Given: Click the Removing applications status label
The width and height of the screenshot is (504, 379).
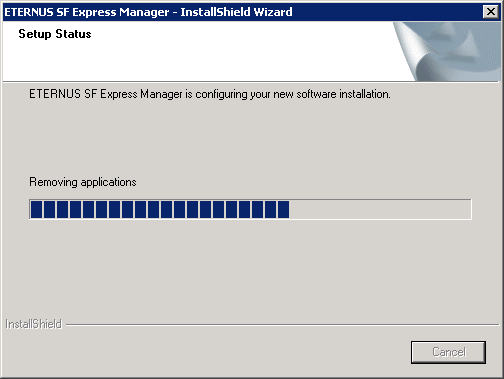Looking at the screenshot, I should pos(83,182).
